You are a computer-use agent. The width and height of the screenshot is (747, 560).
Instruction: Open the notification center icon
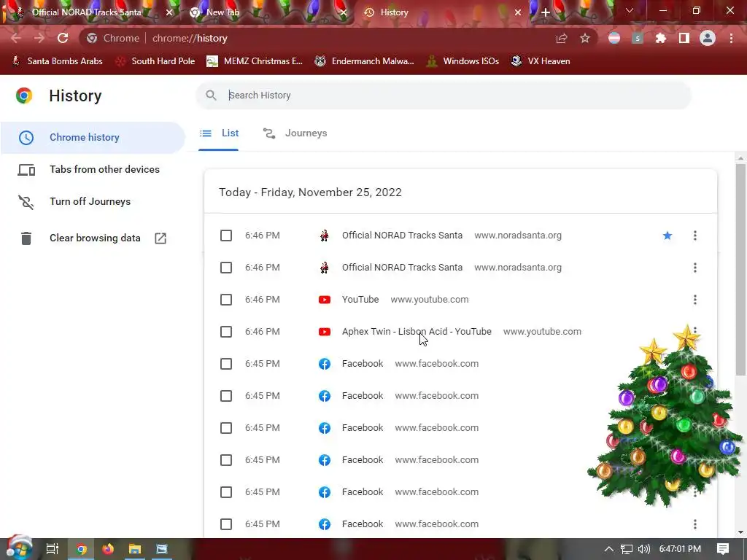tap(723, 549)
